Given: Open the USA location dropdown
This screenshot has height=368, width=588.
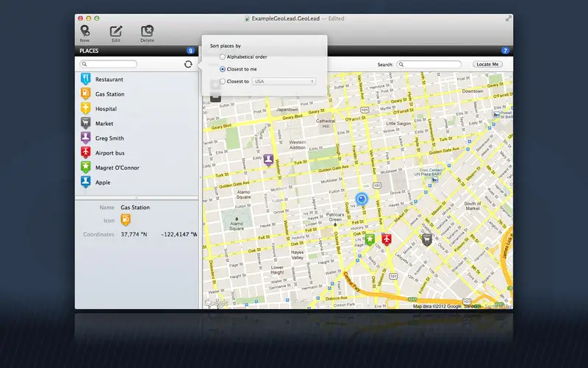Looking at the screenshot, I should [284, 82].
